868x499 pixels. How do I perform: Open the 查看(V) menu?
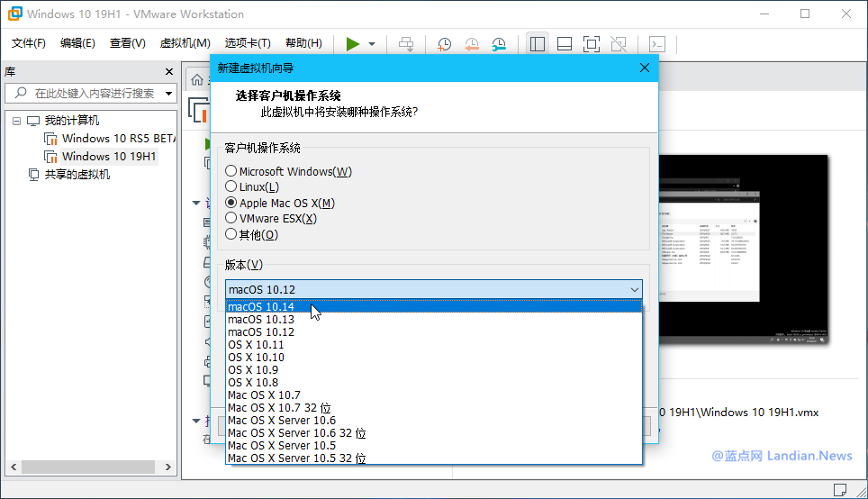[127, 43]
